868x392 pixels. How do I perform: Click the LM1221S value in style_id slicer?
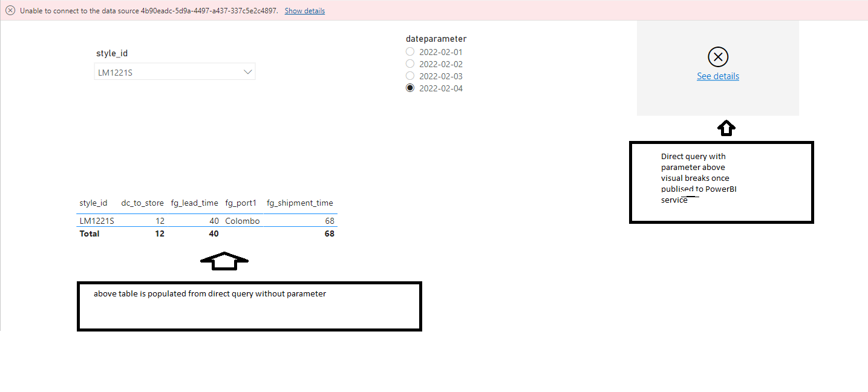tap(115, 73)
